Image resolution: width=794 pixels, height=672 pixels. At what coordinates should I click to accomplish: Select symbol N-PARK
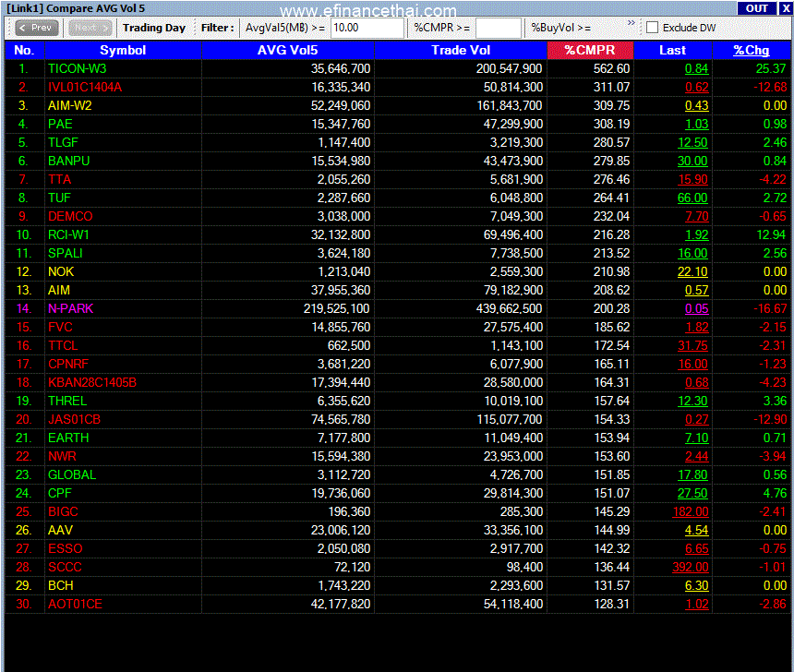(71, 308)
